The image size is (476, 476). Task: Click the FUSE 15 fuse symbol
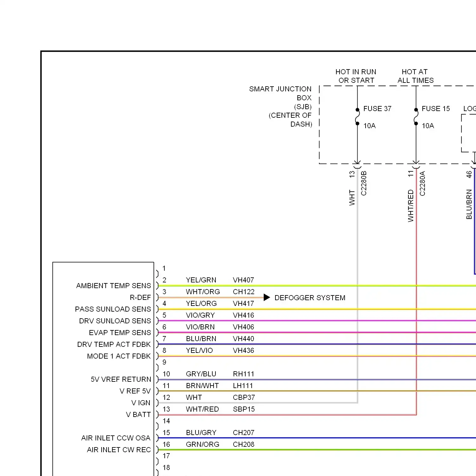coord(416,117)
